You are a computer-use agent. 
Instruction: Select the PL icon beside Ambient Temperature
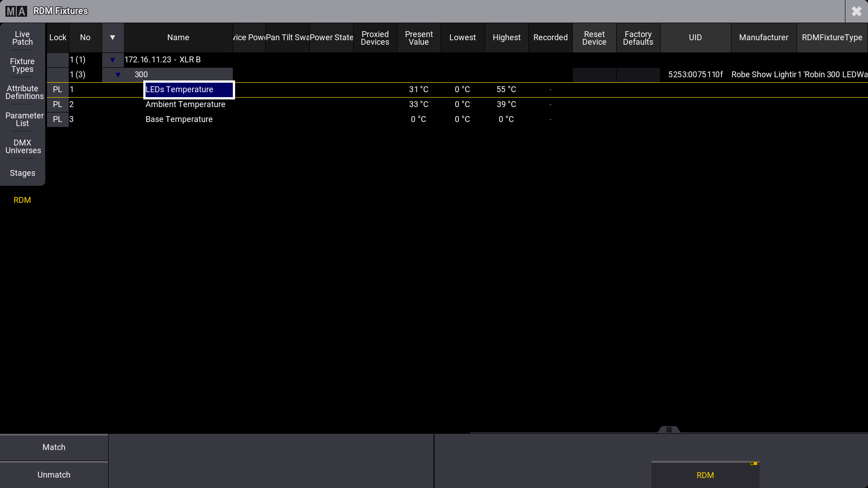(x=57, y=104)
